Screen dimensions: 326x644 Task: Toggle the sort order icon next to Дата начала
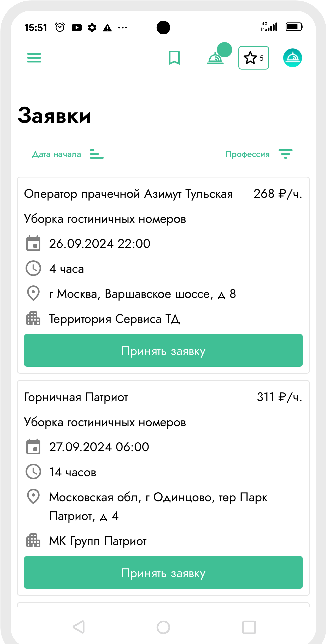97,154
